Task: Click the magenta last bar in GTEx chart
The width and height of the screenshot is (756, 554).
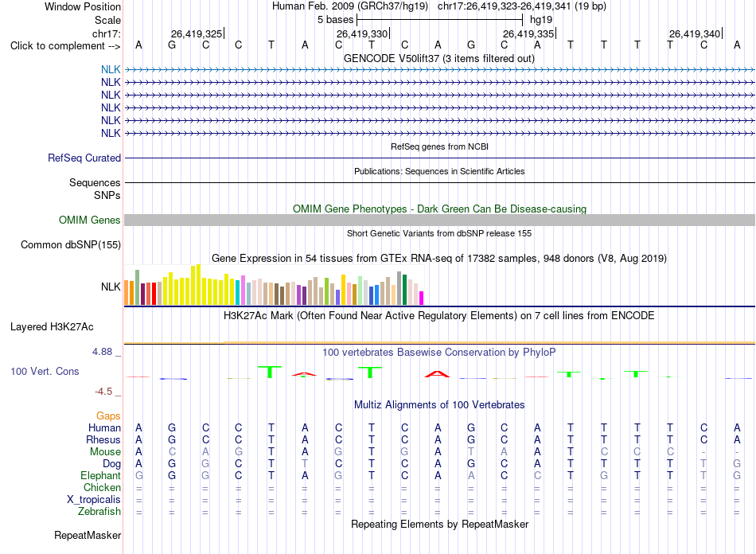Action: [422, 298]
